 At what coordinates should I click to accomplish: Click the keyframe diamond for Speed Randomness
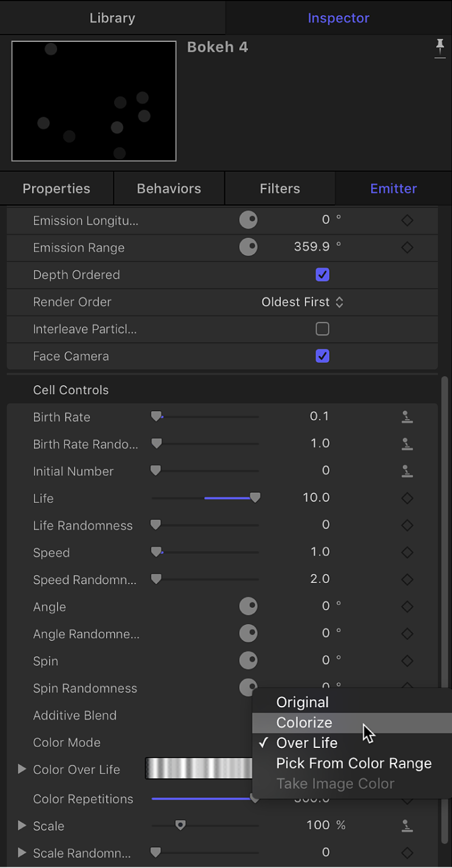(406, 579)
